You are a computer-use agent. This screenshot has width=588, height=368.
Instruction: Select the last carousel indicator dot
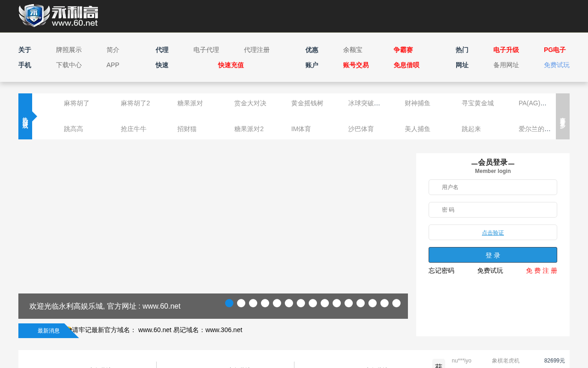coord(396,303)
